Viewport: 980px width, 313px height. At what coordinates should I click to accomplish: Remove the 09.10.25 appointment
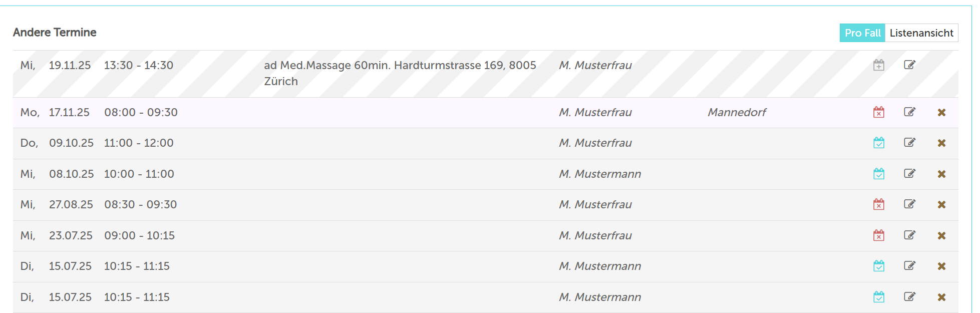(941, 143)
